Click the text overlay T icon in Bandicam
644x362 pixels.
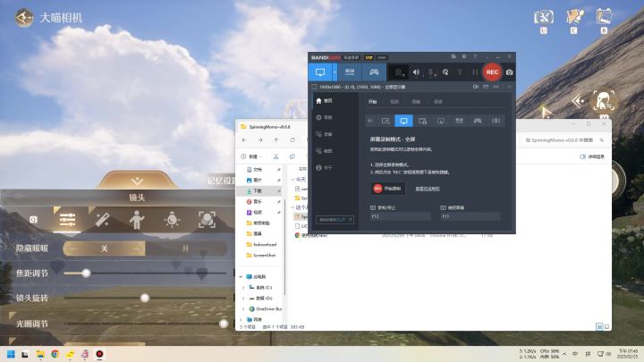[x=460, y=72]
